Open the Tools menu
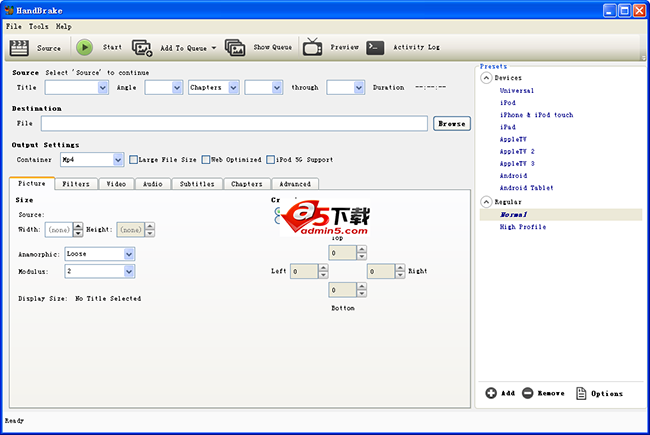 (38, 26)
